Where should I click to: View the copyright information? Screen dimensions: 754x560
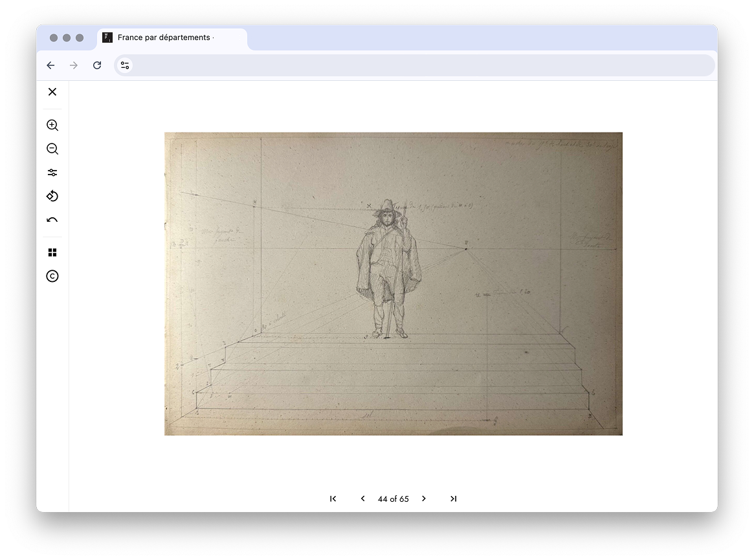point(52,276)
